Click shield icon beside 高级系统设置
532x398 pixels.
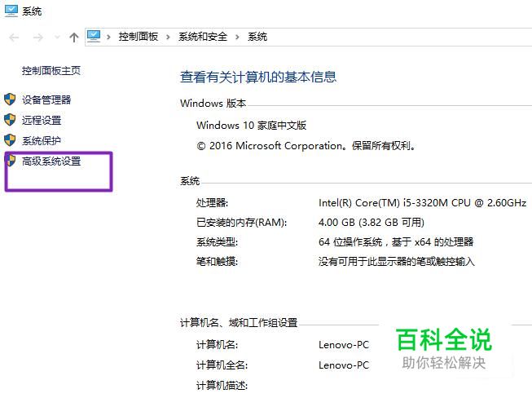click(x=11, y=161)
